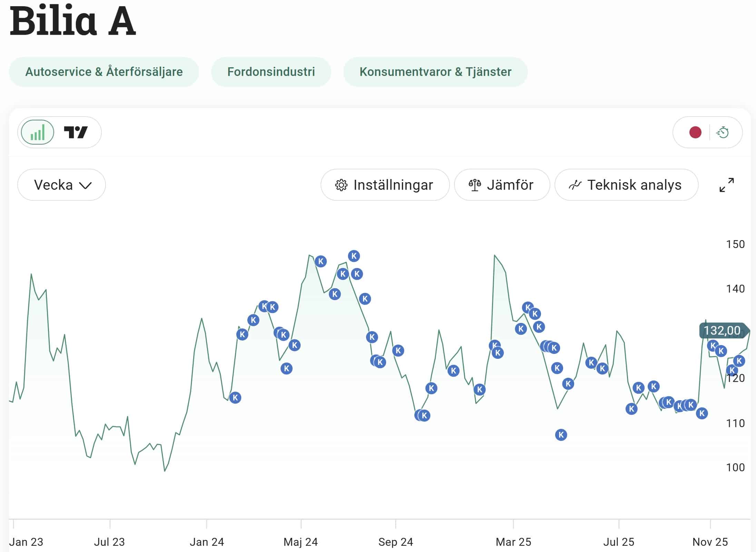Click the stopwatch history icon

pos(723,132)
